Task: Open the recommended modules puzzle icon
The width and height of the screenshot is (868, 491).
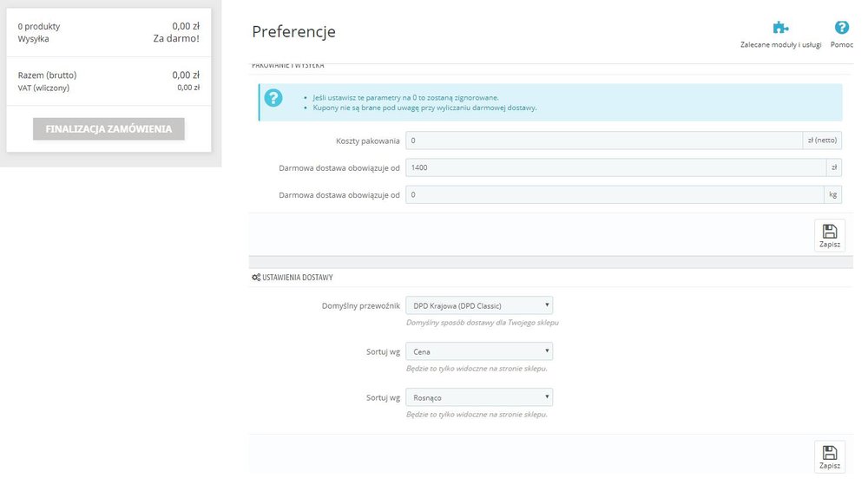Action: [x=780, y=28]
